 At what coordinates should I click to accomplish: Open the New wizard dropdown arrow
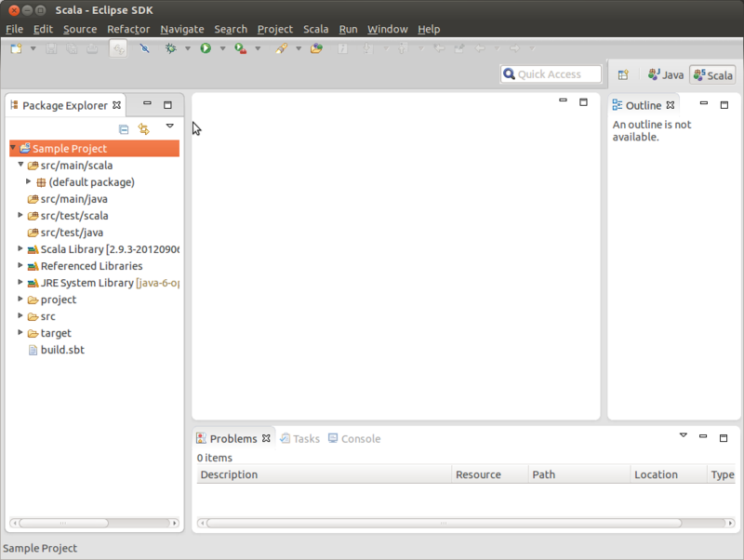pyautogui.click(x=33, y=48)
